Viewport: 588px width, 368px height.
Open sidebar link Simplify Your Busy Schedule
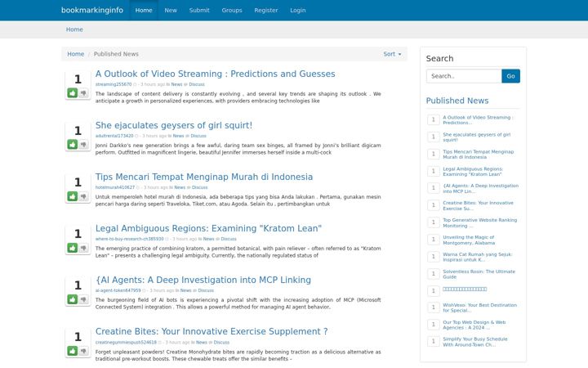(x=475, y=342)
